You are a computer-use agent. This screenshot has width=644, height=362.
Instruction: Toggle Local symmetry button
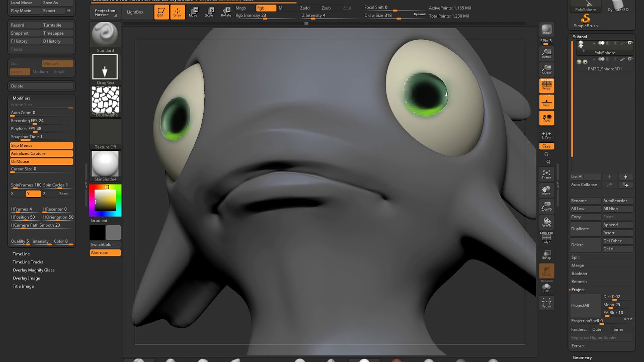pos(546,118)
